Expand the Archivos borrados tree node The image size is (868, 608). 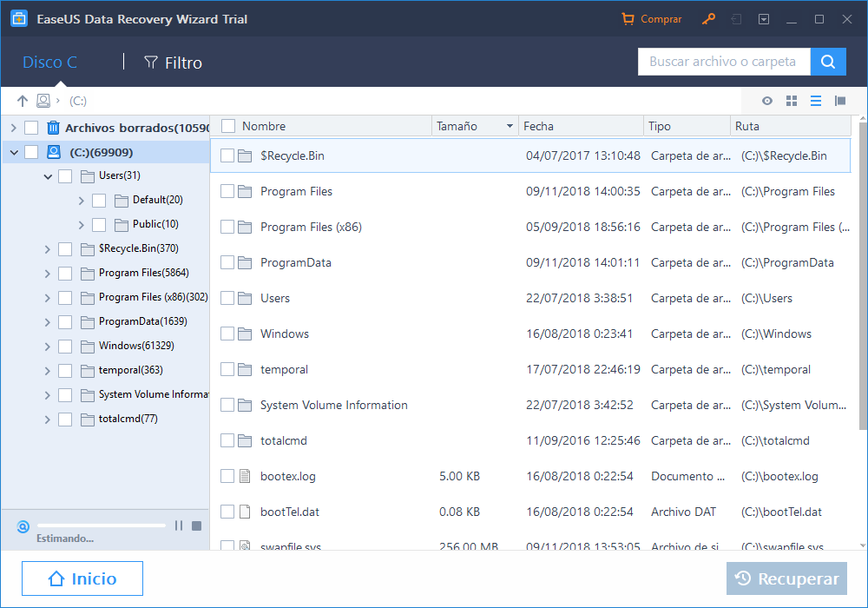tap(14, 128)
